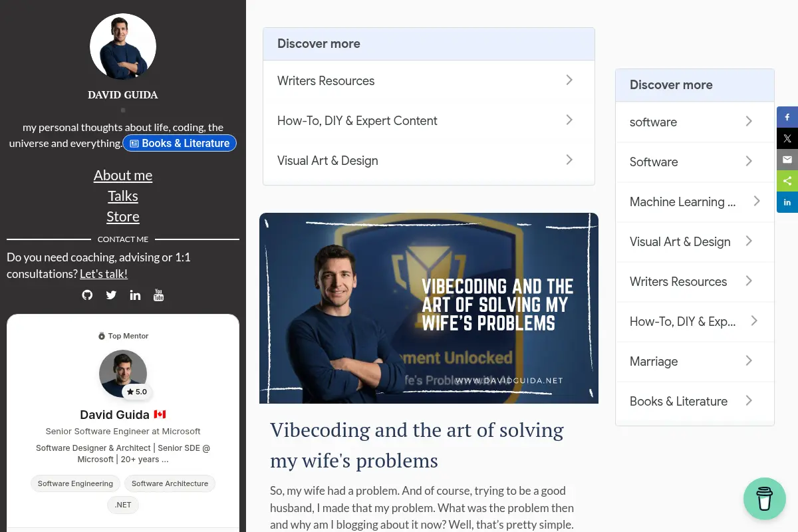Image resolution: width=798 pixels, height=532 pixels.
Task: Share the page on Facebook
Action: (x=787, y=117)
